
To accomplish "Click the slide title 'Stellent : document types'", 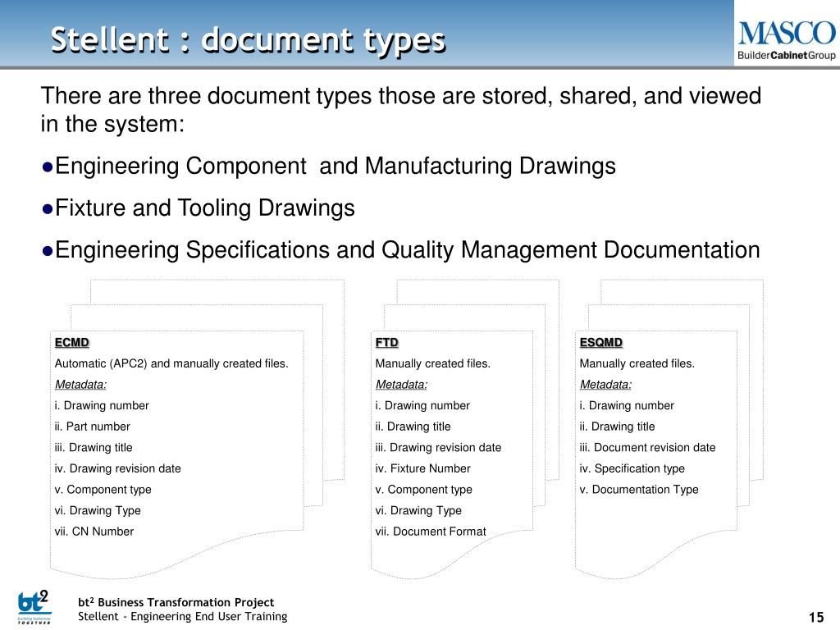I will coord(248,40).
